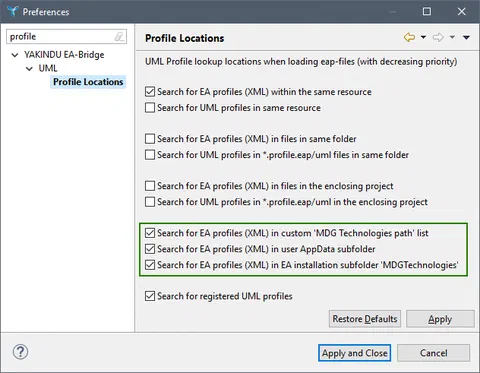Open the forward history dropdown arrow
Screen dimensions: 480x373
[452, 37]
